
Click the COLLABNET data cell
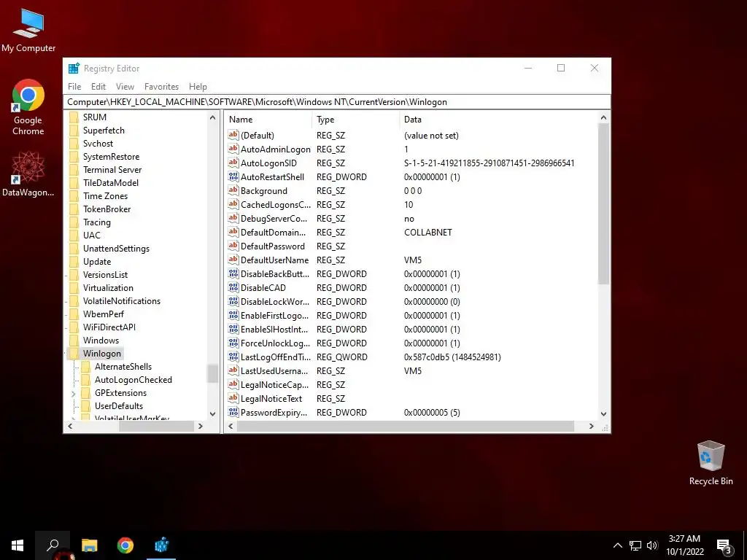pyautogui.click(x=427, y=233)
